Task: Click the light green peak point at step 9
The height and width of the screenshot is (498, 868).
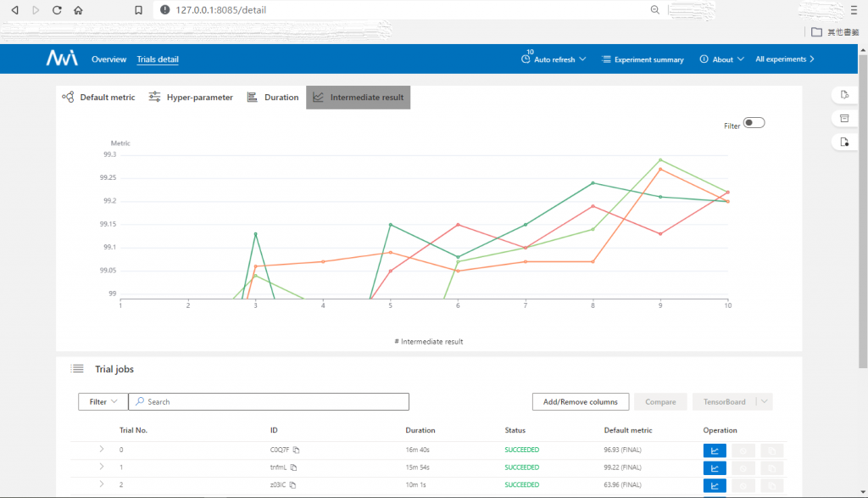Action: [660, 160]
